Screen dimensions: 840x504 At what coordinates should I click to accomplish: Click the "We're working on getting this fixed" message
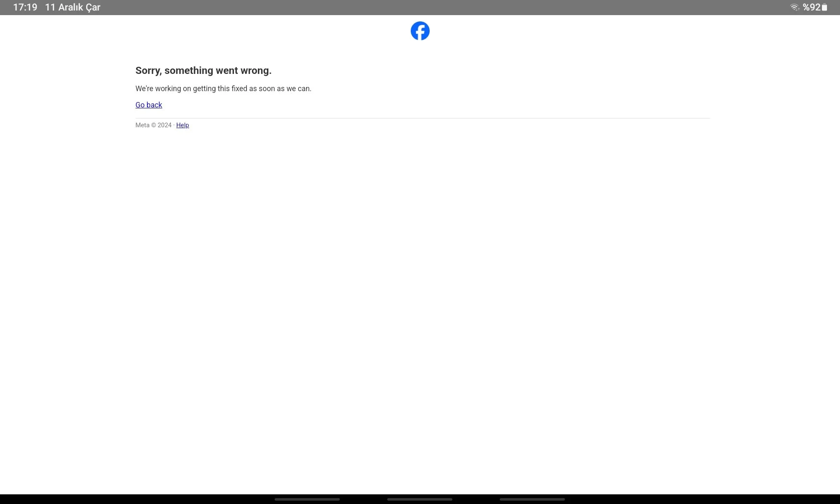click(223, 89)
